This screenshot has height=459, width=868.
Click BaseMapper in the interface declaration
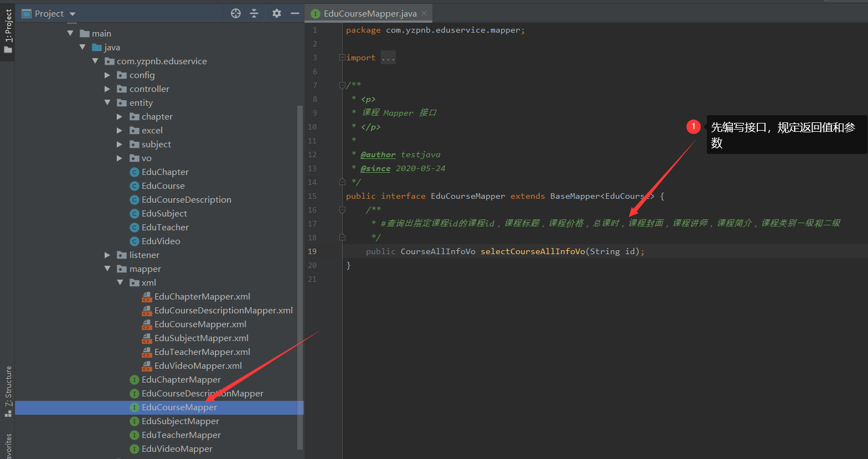(x=575, y=196)
